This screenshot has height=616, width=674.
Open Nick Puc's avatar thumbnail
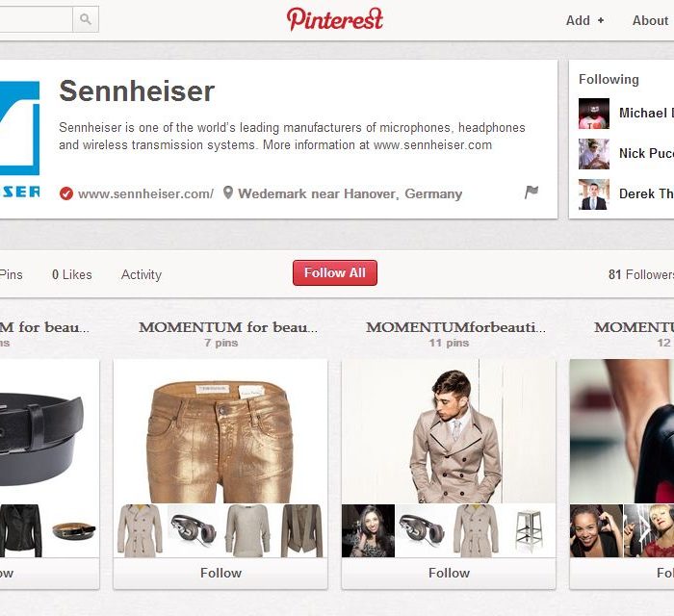coord(594,154)
